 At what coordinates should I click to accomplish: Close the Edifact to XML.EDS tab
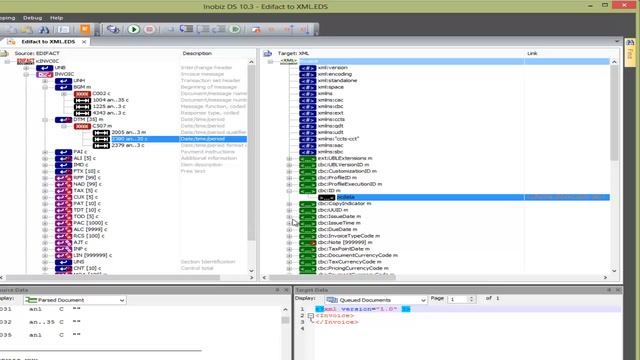(84, 42)
